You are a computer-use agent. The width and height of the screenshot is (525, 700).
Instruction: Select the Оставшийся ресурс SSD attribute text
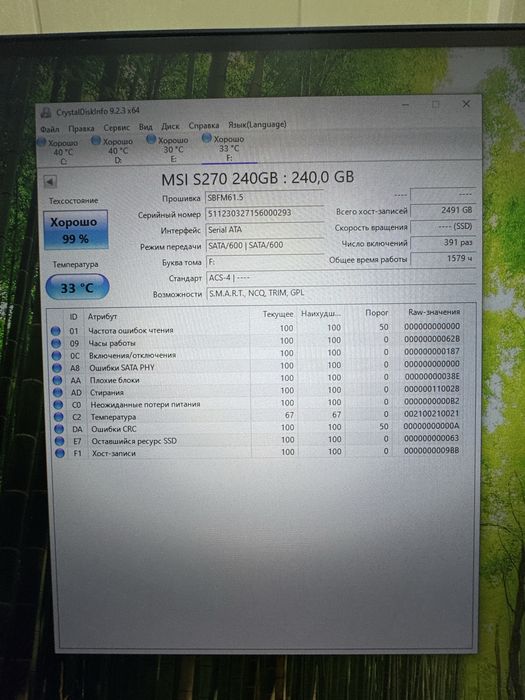click(x=134, y=441)
